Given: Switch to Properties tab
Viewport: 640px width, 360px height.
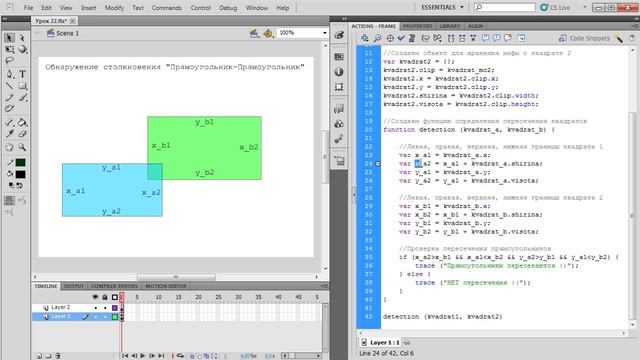Looking at the screenshot, I should [417, 26].
